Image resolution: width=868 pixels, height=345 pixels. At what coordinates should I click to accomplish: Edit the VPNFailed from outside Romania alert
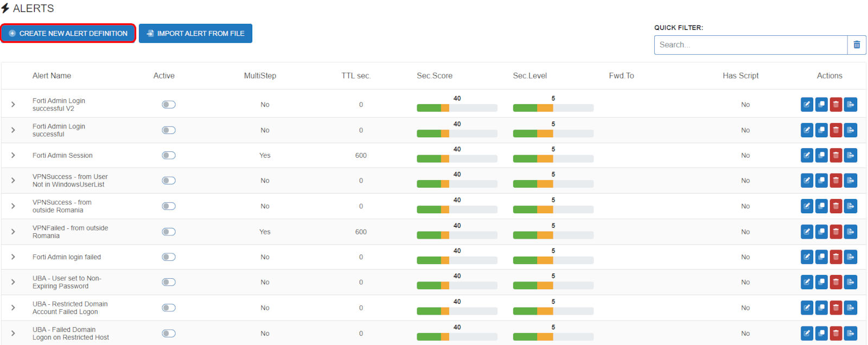[807, 232]
